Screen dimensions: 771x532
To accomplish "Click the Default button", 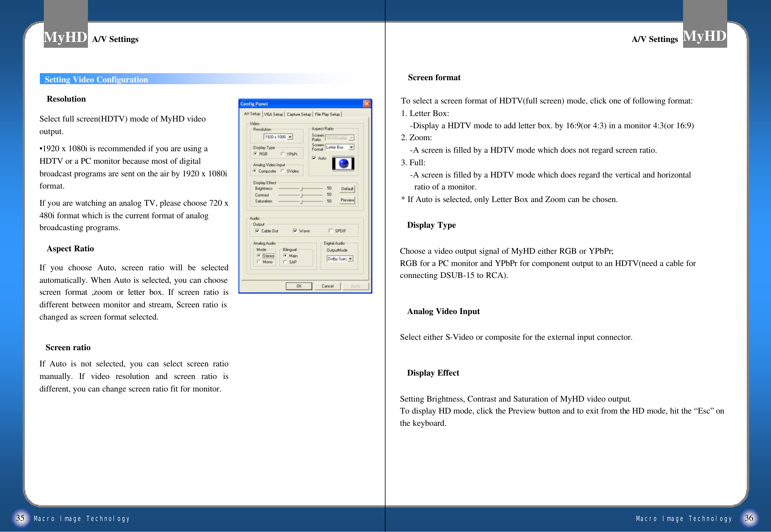I will pos(347,189).
